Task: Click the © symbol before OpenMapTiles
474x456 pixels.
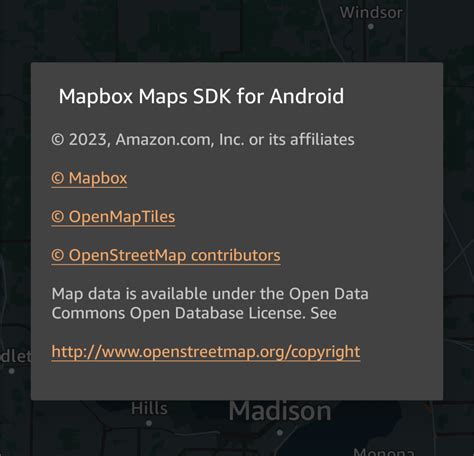Action: tap(58, 217)
